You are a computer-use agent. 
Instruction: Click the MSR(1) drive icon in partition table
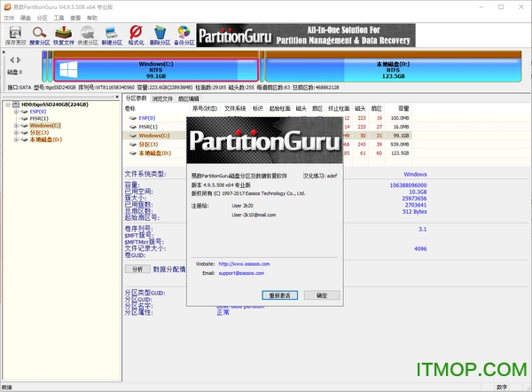coord(133,127)
